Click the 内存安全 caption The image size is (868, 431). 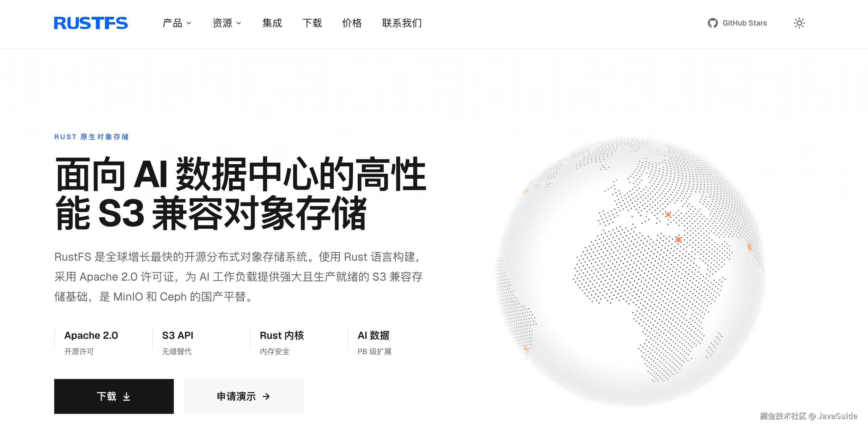(x=274, y=352)
